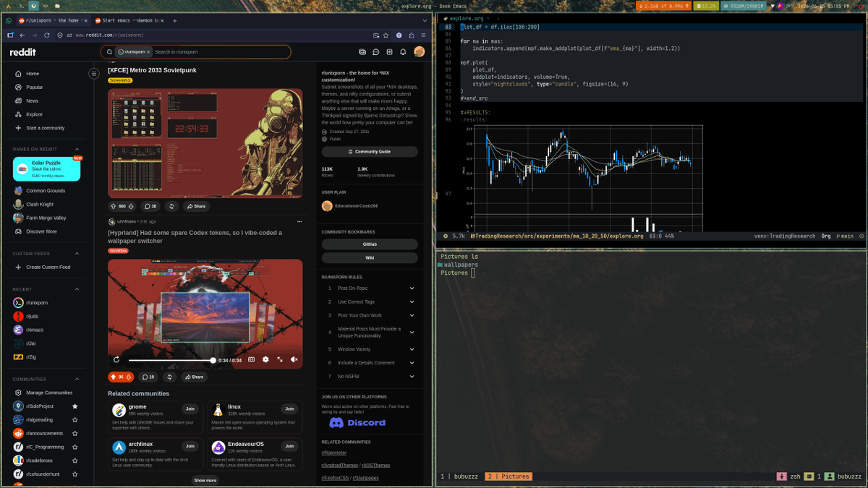Toggle favorite star for r/SideProject
The height and width of the screenshot is (488, 868).
click(75, 406)
